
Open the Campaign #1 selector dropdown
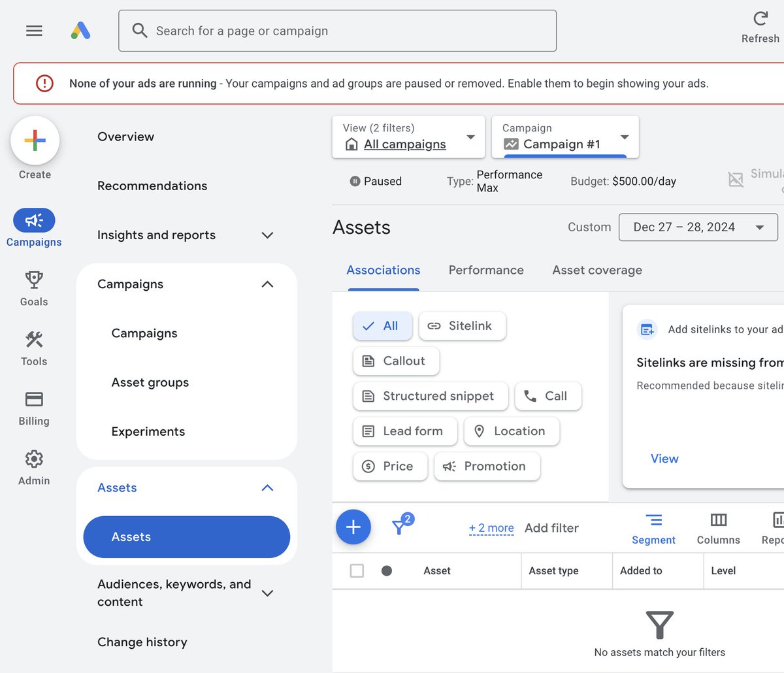point(565,137)
